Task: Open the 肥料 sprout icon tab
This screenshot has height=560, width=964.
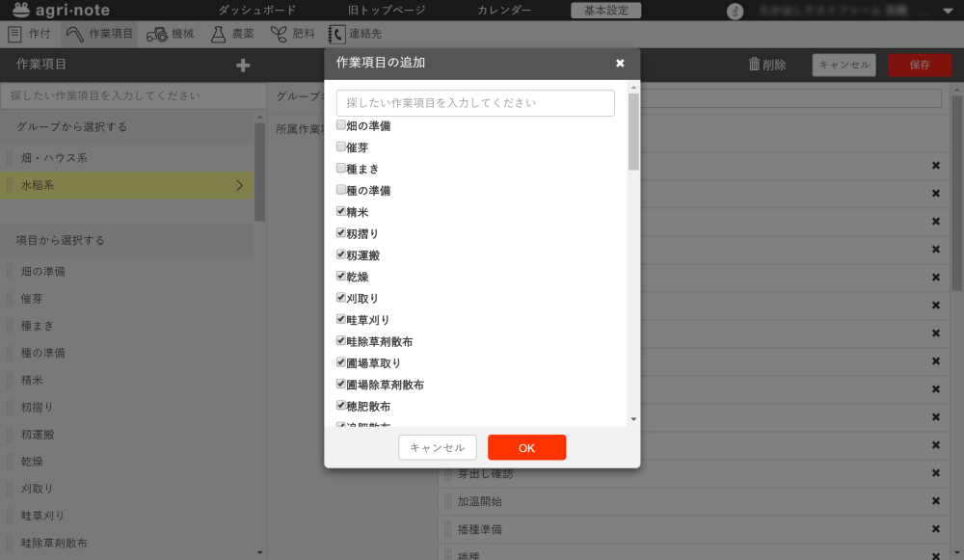Action: click(278, 35)
